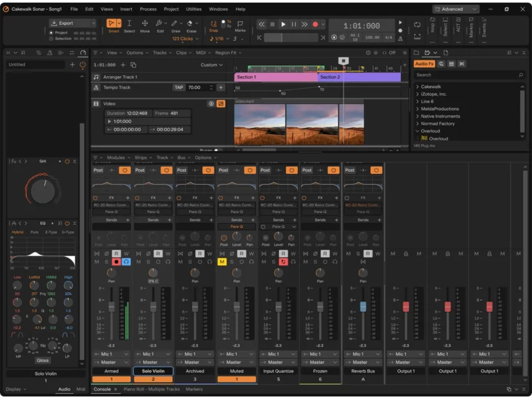Toggle the EQ power button on Archived strip
Image resolution: width=532 pixels, height=399 pixels.
208,170
